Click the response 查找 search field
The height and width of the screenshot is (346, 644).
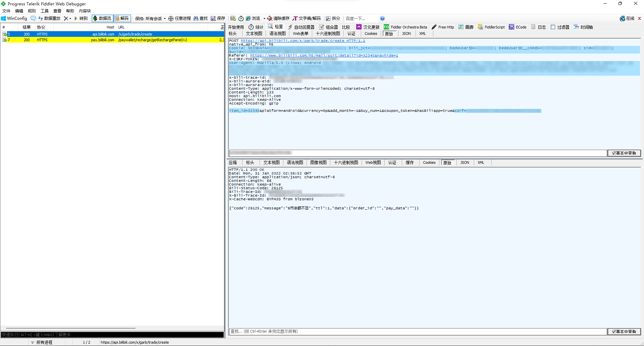tap(418, 332)
